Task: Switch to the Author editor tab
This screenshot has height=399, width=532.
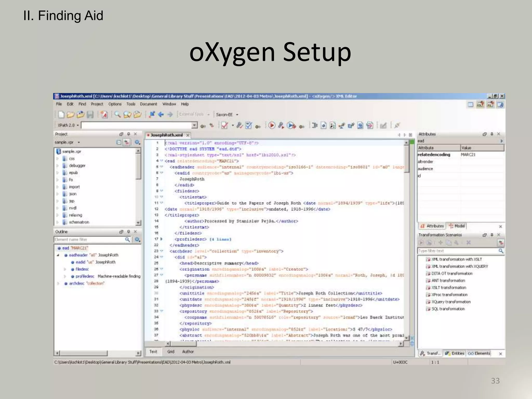Action: [188, 351]
